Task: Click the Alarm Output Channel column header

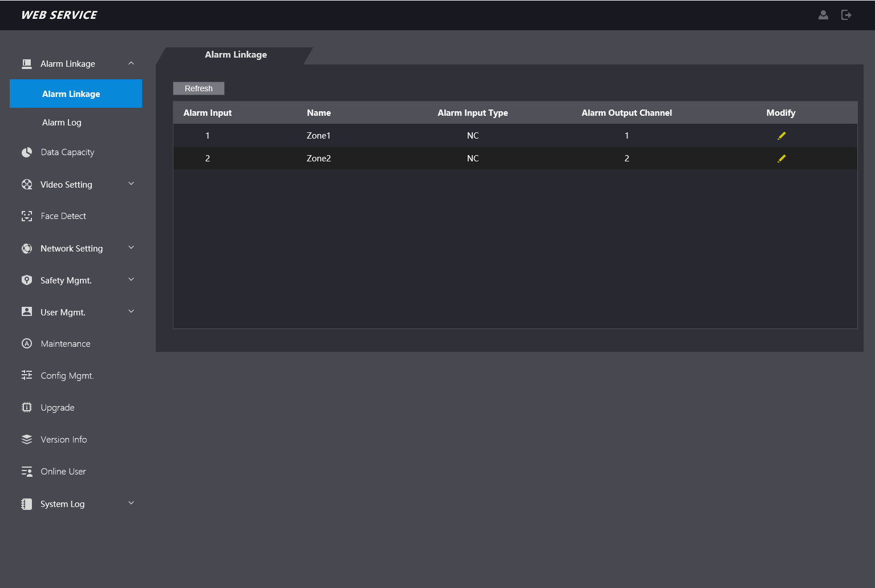Action: pos(627,113)
